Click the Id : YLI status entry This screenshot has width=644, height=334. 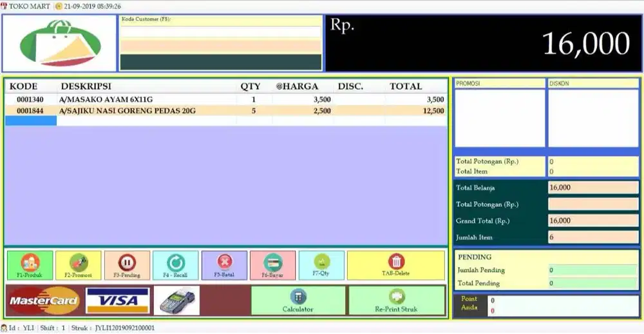22,328
